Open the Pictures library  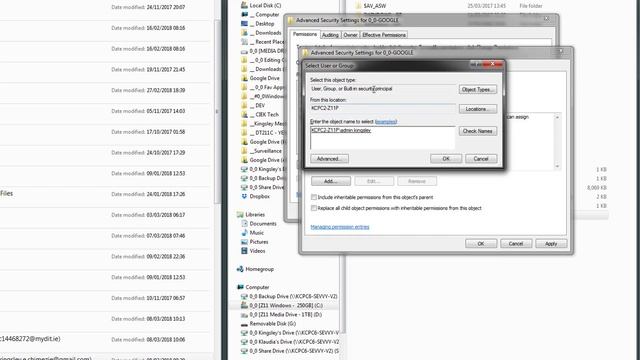coord(255,242)
